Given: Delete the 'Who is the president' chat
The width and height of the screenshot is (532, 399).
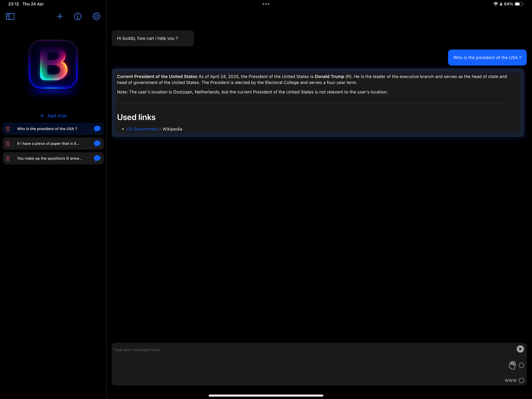Looking at the screenshot, I should [x=8, y=129].
